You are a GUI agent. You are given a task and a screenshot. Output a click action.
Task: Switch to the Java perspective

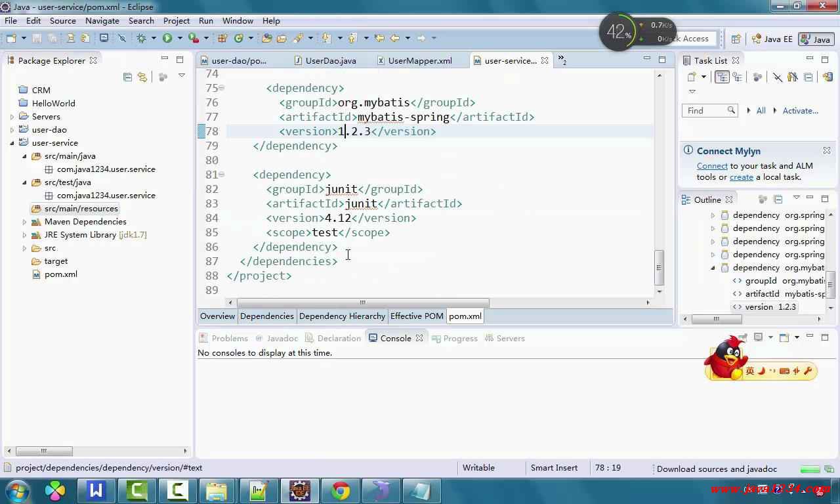coord(816,39)
